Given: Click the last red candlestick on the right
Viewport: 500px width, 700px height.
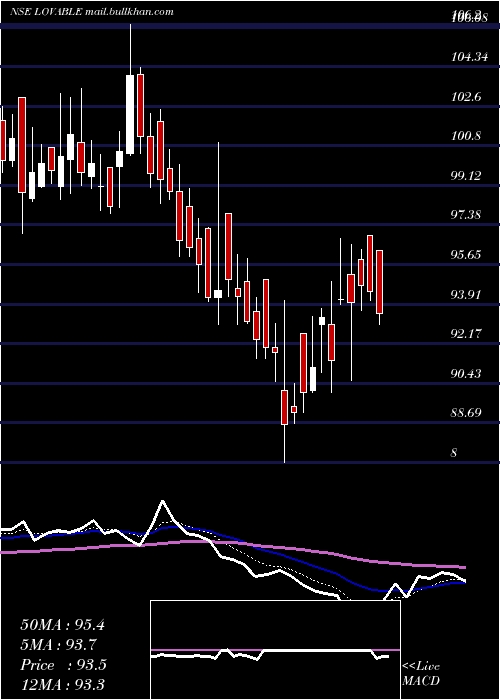Looking at the screenshot, I should pyautogui.click(x=379, y=282).
